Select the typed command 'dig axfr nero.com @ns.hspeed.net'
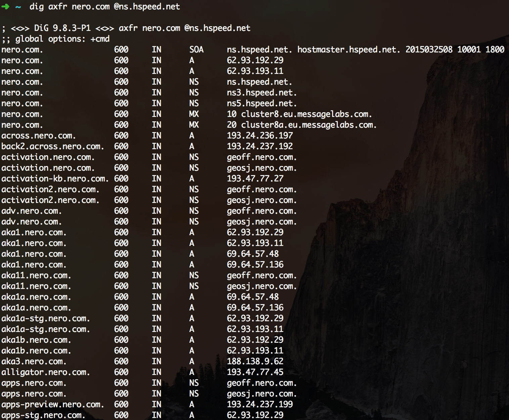This screenshot has width=509, height=420. pyautogui.click(x=105, y=7)
